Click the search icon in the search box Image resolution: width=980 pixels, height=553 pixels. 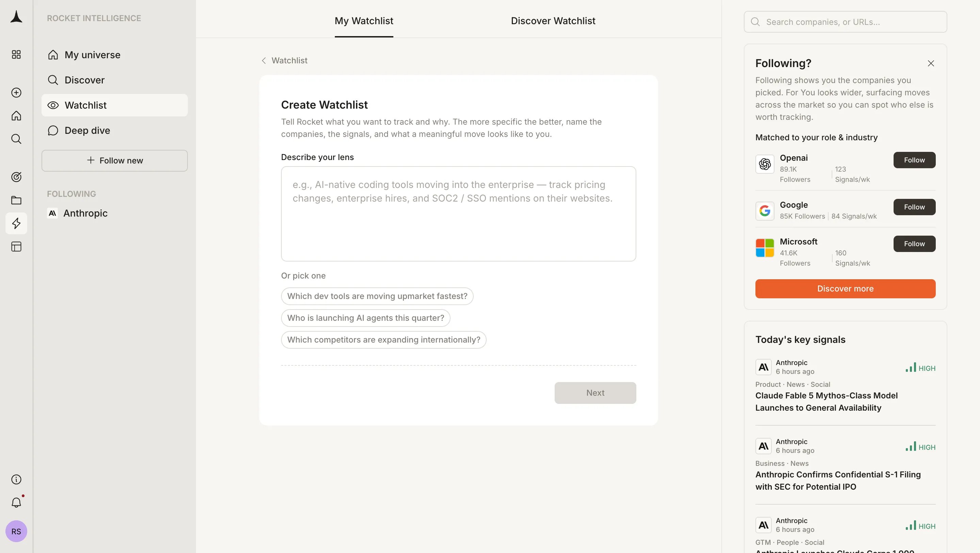755,22
